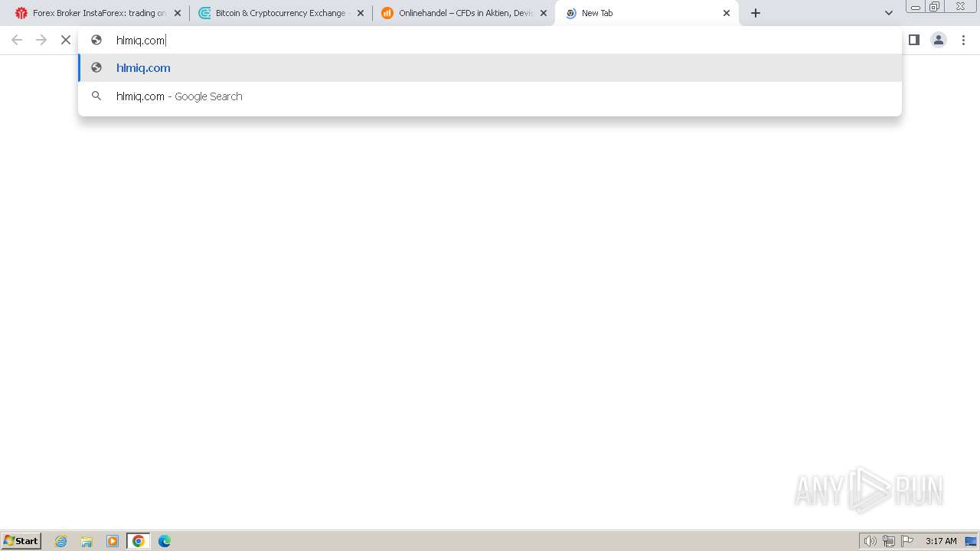Image resolution: width=980 pixels, height=551 pixels.
Task: Stop loading the page
Action: pyautogui.click(x=66, y=40)
